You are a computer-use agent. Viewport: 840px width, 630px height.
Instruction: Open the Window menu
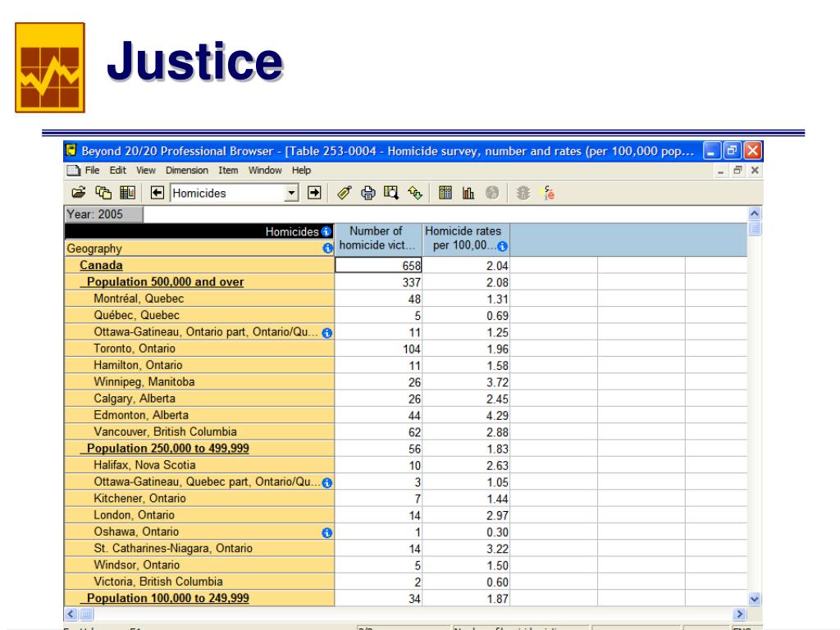tap(265, 171)
